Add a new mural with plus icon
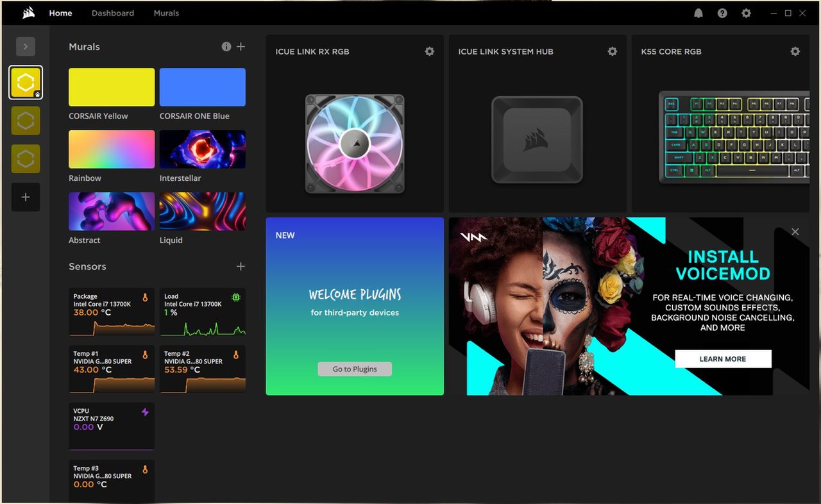Viewport: 821px width, 504px height. [x=241, y=47]
